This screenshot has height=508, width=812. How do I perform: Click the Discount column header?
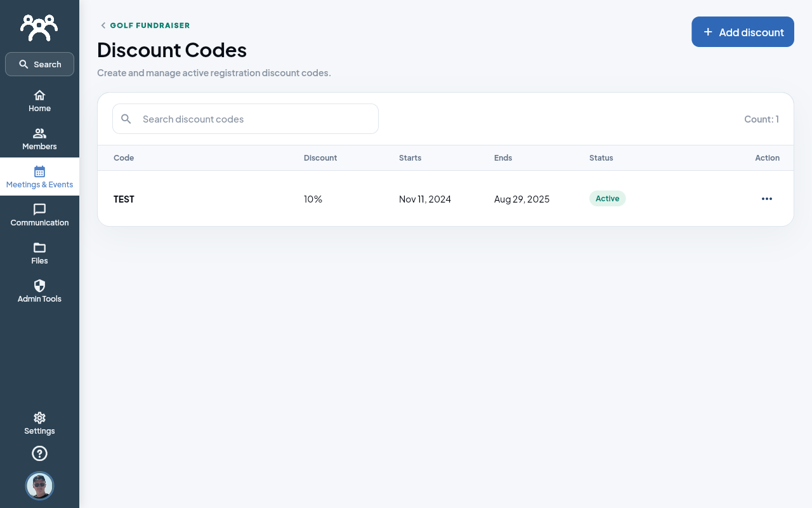click(320, 157)
